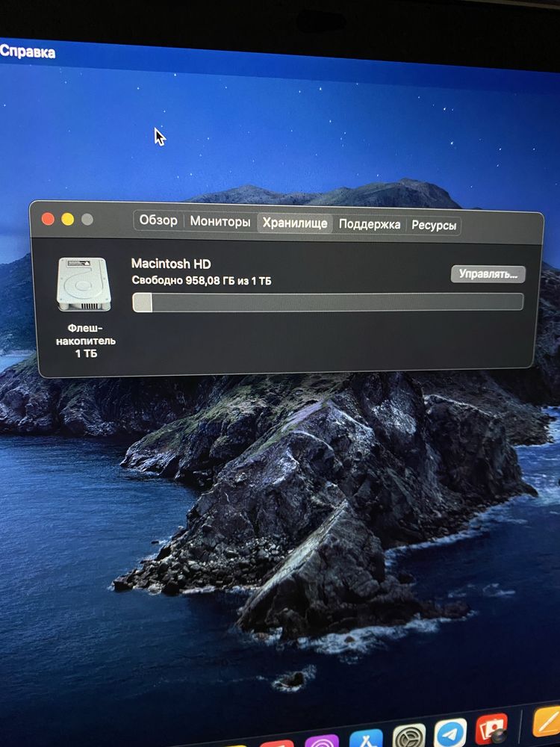
Task: Open the purple Podcasts icon in Dock
Action: coord(321,741)
